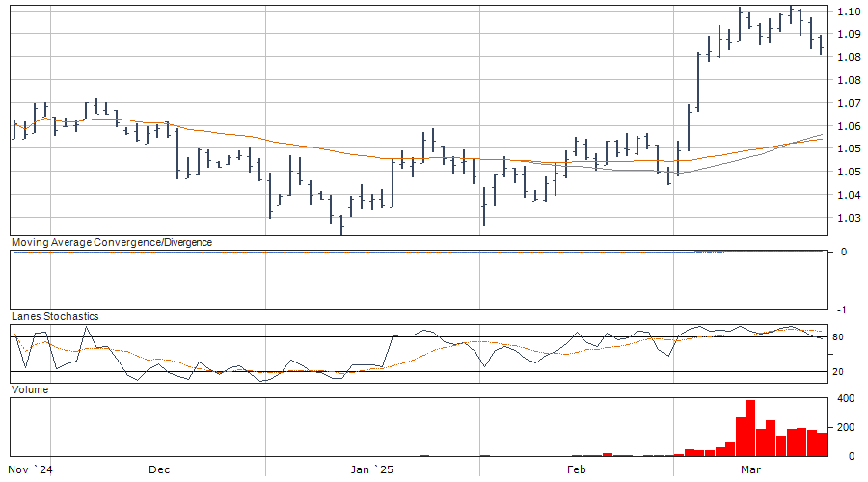Click the Moving Average Convergence/Divergence panel label
Screen dimensions: 868x482
pyautogui.click(x=111, y=242)
